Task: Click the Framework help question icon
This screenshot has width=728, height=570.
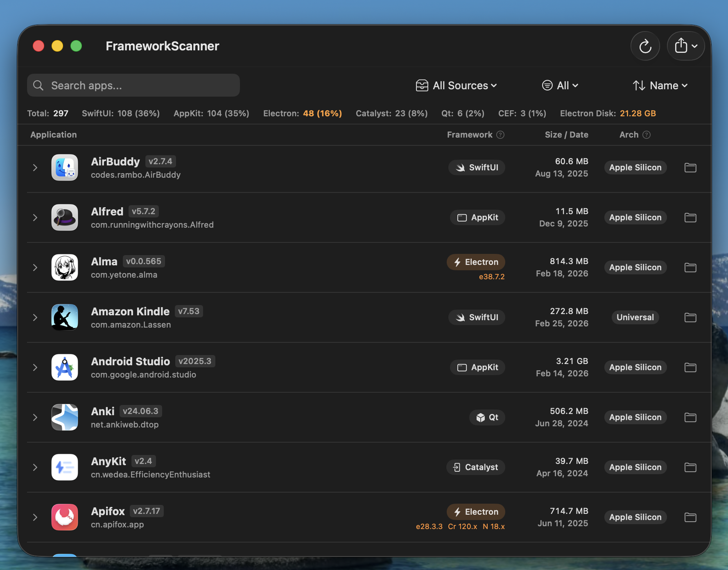Action: pos(500,135)
